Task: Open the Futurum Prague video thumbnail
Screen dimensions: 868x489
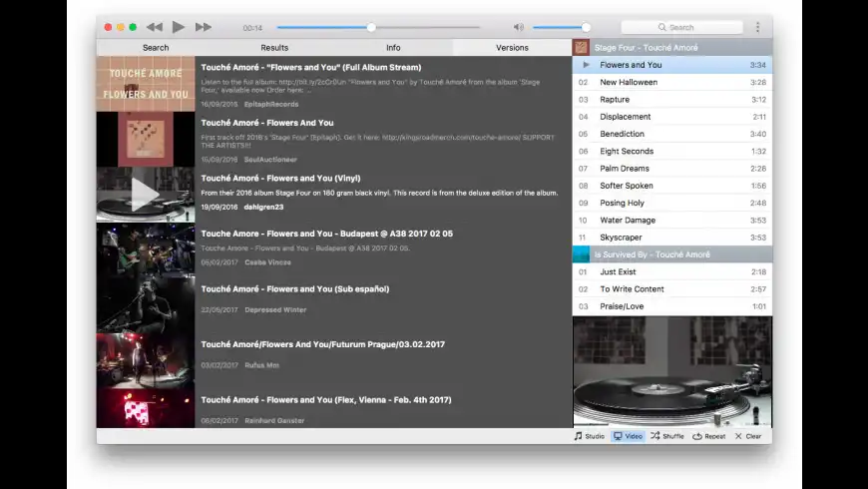Action: (x=146, y=360)
